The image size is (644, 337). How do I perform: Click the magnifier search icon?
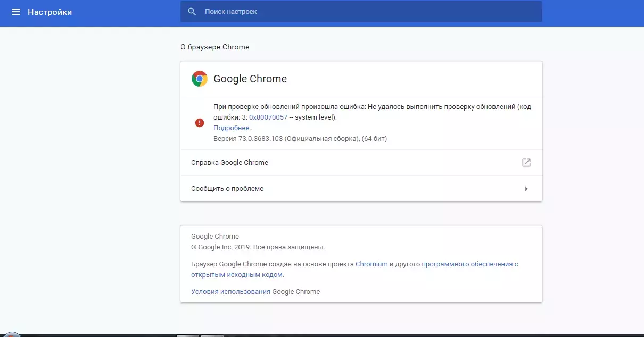[x=192, y=12]
